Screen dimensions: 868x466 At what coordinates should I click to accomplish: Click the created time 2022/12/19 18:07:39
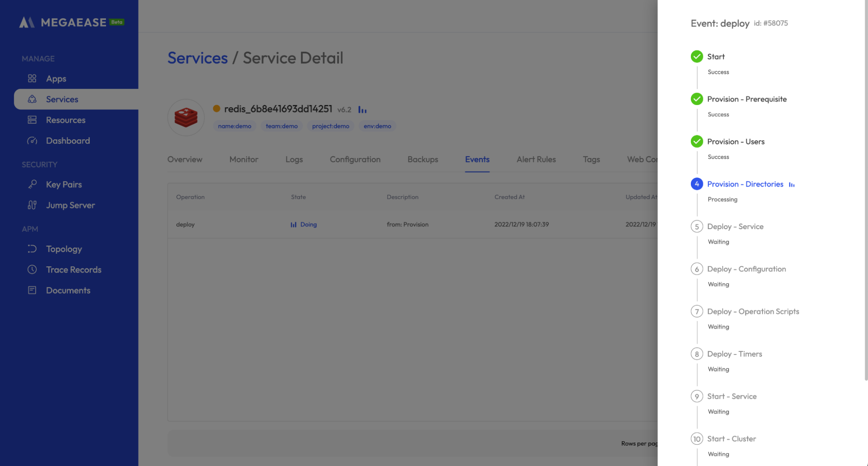pos(521,224)
